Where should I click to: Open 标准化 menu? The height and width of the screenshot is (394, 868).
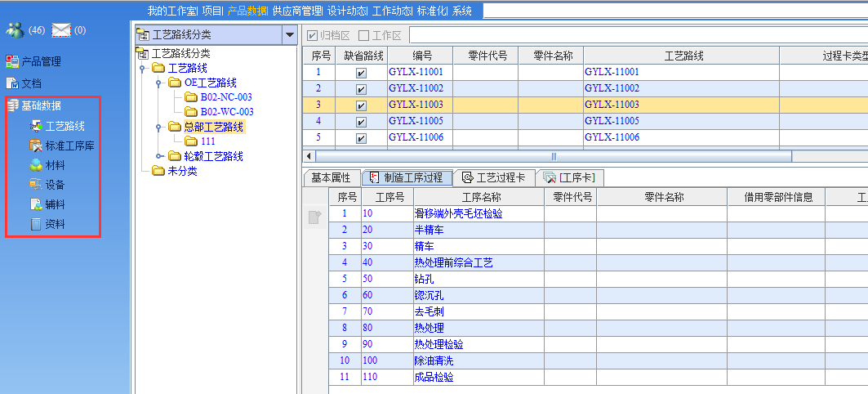(432, 11)
